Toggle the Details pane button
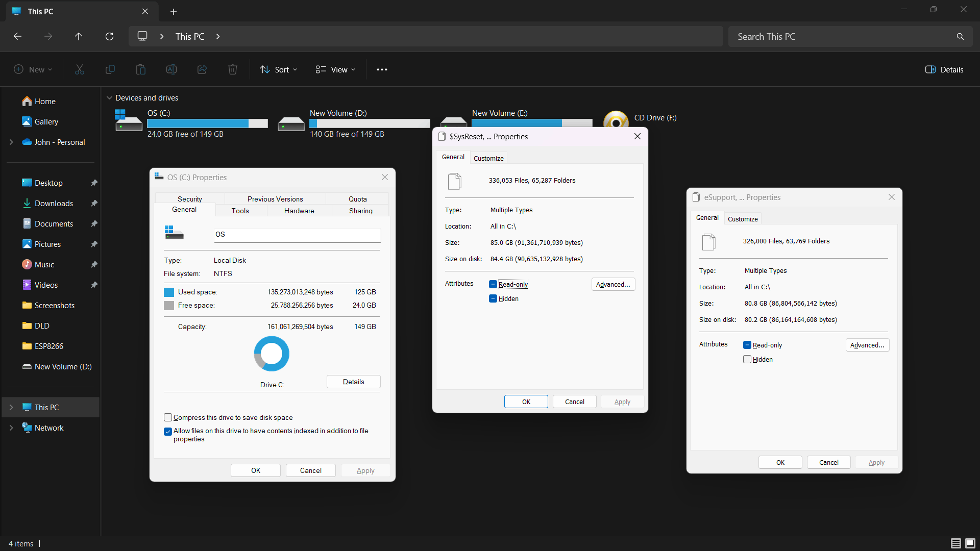Viewport: 980px width, 551px height. point(944,70)
